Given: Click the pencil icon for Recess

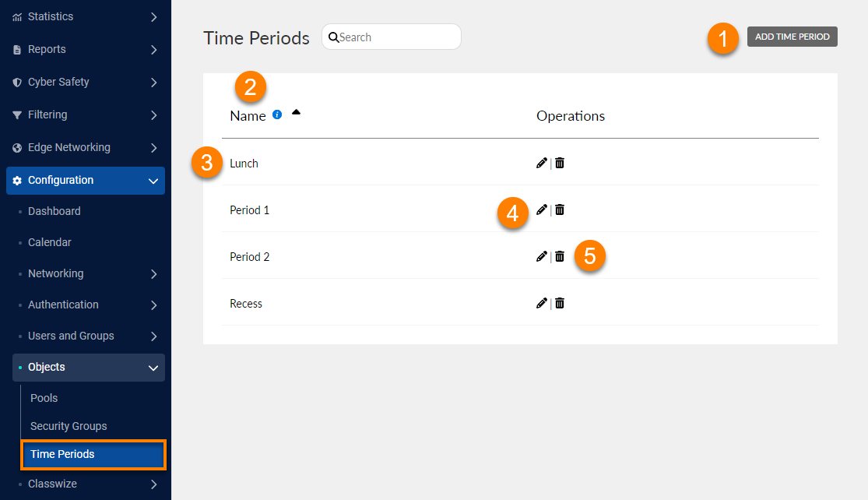Looking at the screenshot, I should (542, 303).
